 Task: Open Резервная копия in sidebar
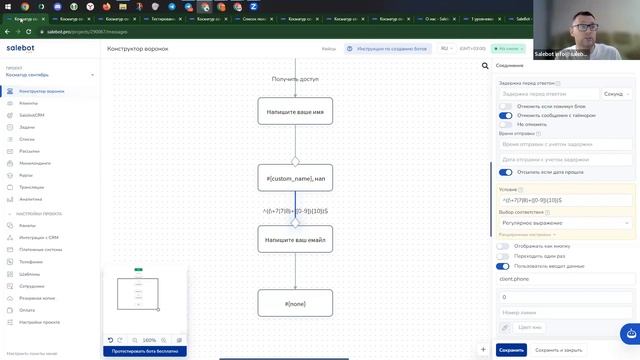pyautogui.click(x=37, y=298)
